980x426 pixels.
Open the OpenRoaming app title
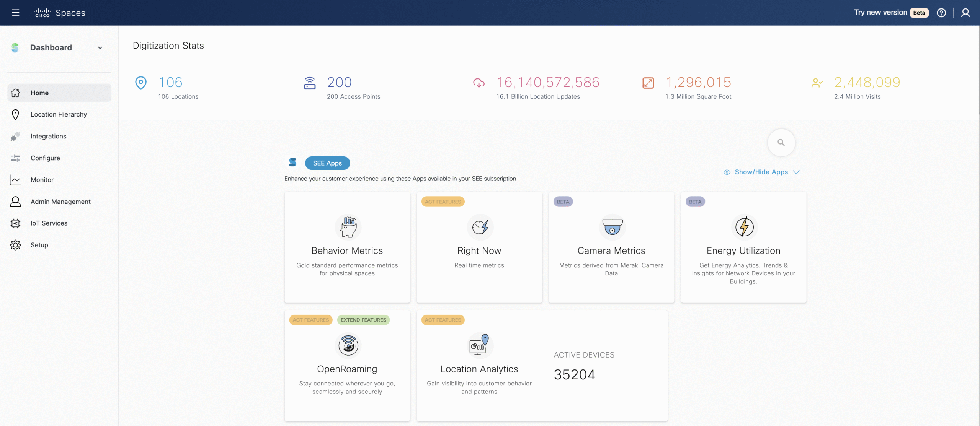tap(347, 369)
